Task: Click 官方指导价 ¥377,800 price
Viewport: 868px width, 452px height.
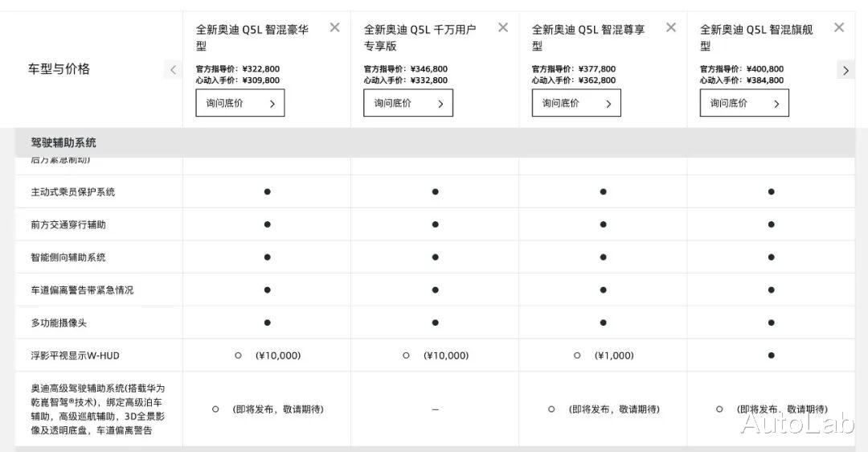Action: point(574,69)
